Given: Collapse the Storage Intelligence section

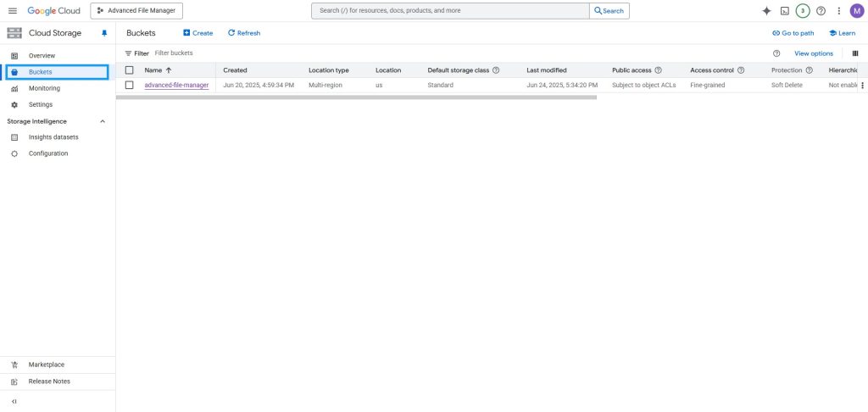Looking at the screenshot, I should coord(103,121).
